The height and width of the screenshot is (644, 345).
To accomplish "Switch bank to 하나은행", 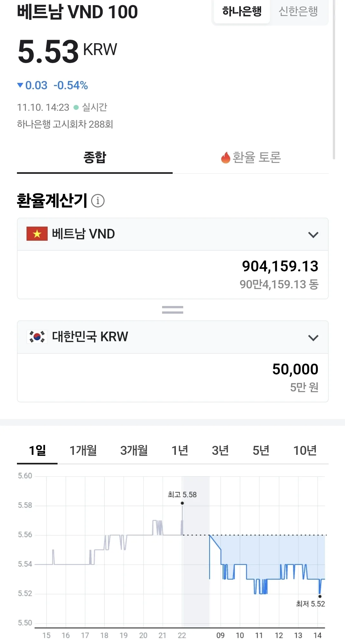I will click(242, 12).
